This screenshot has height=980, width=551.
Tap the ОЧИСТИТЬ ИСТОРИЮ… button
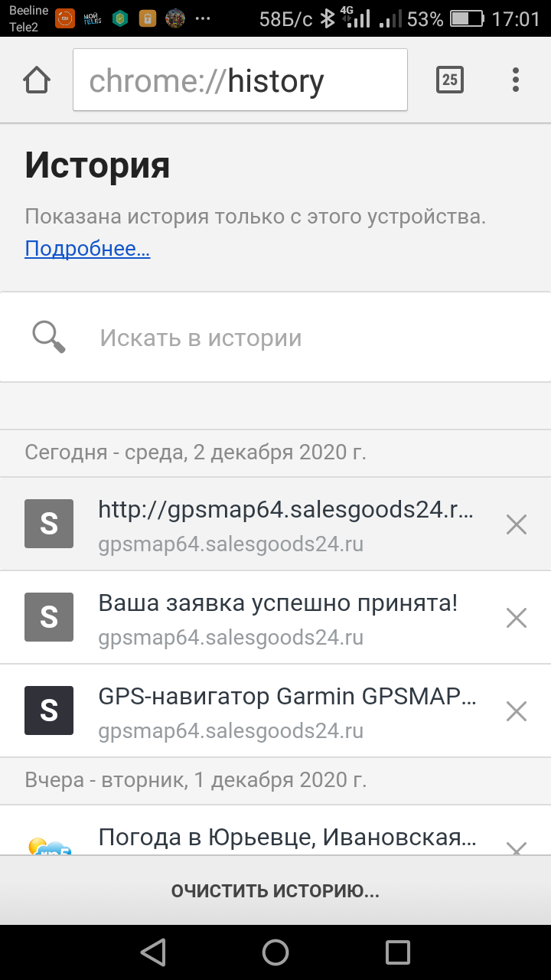coord(275,890)
